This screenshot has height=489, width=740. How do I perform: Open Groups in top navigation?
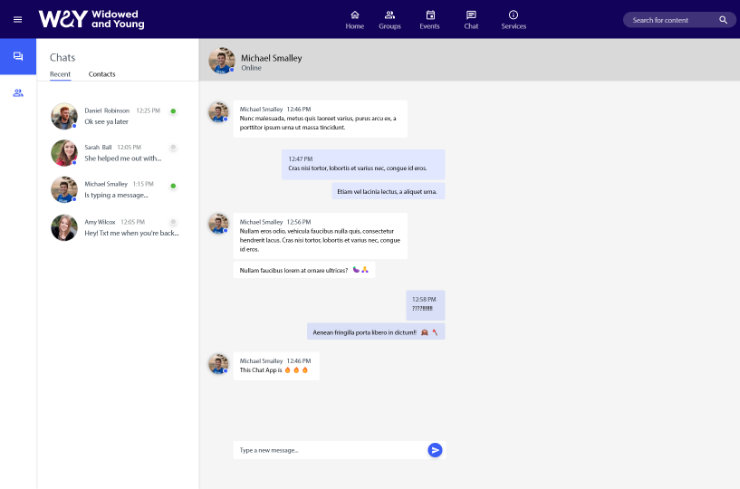coord(389,20)
